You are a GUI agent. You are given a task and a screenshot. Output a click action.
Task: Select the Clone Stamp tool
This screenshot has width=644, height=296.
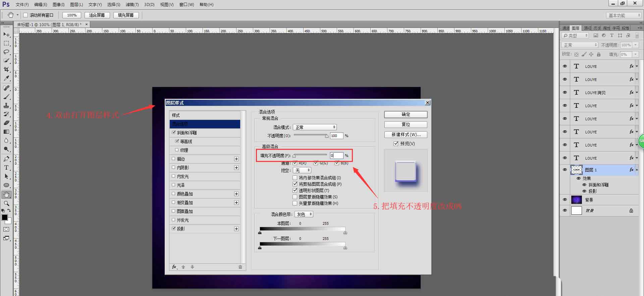[6, 105]
